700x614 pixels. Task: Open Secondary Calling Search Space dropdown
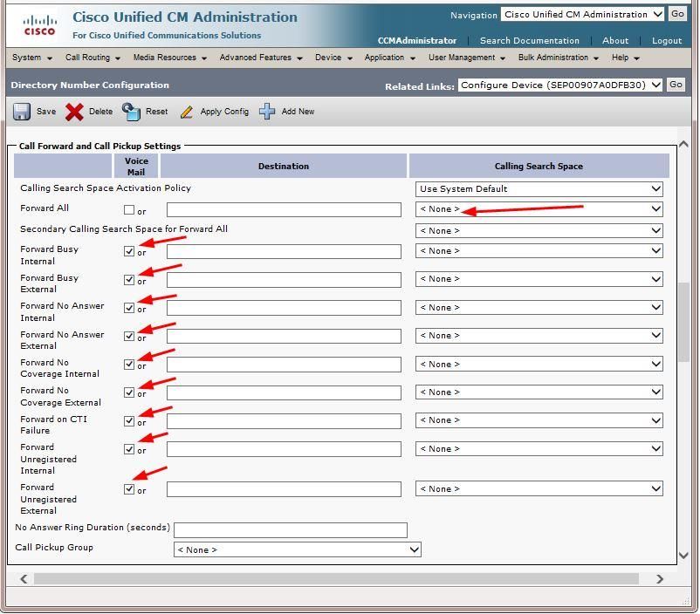coord(539,231)
